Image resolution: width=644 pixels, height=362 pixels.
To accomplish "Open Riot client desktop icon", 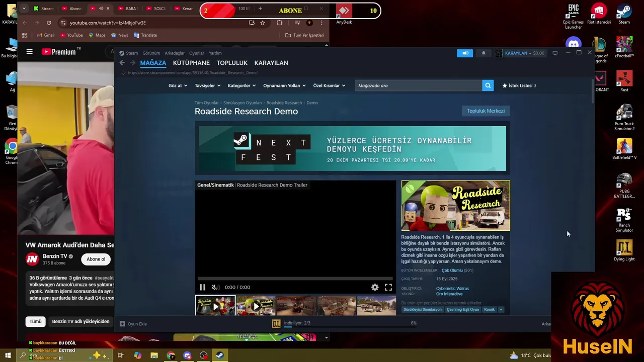I will [599, 14].
